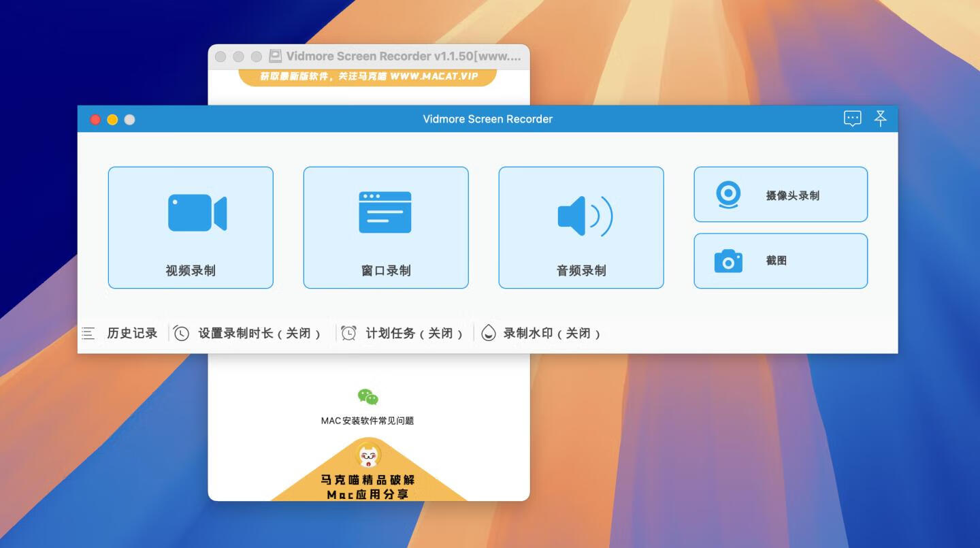Launch audio recording via speaker icon

coord(585,216)
